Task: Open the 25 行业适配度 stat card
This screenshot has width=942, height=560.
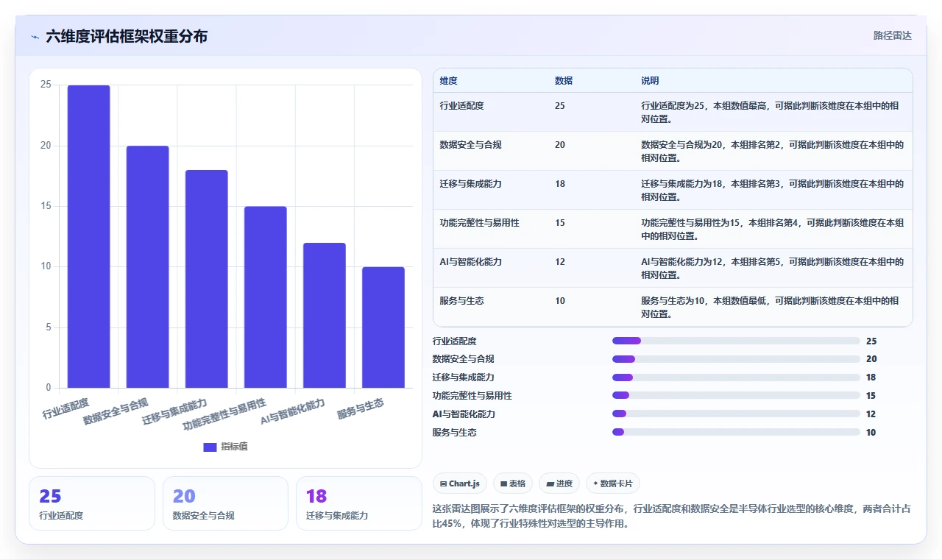Action: pyautogui.click(x=92, y=503)
